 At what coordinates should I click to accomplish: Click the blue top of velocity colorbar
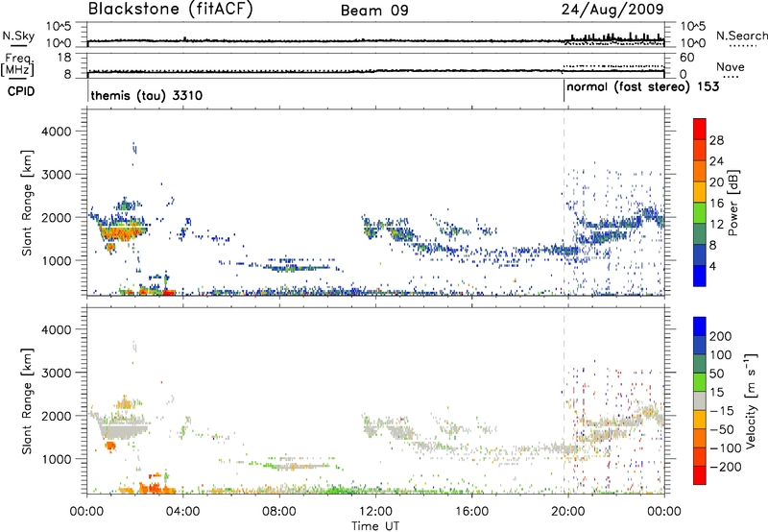[x=700, y=326]
